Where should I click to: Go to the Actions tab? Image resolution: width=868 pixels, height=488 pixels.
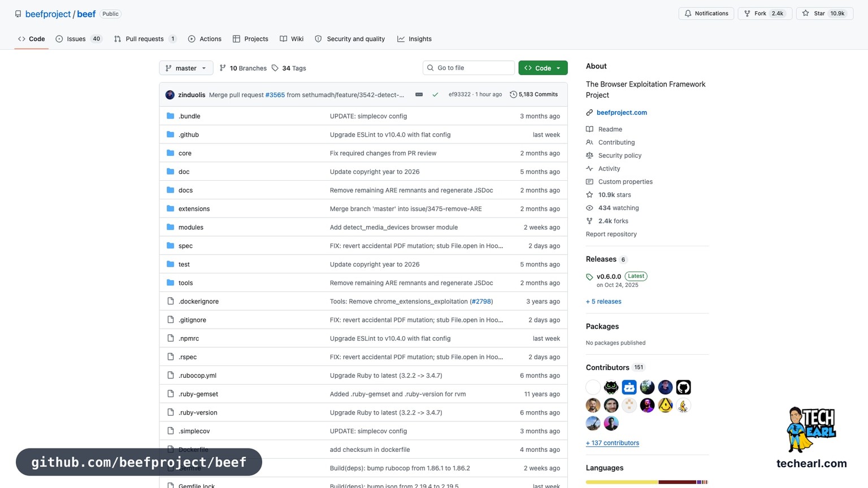tap(205, 39)
